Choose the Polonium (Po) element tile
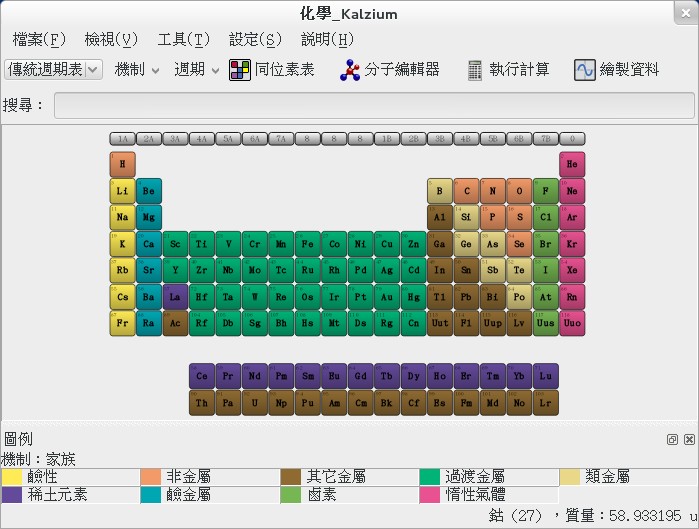Screen dimensions: 699x529 (x=519, y=297)
